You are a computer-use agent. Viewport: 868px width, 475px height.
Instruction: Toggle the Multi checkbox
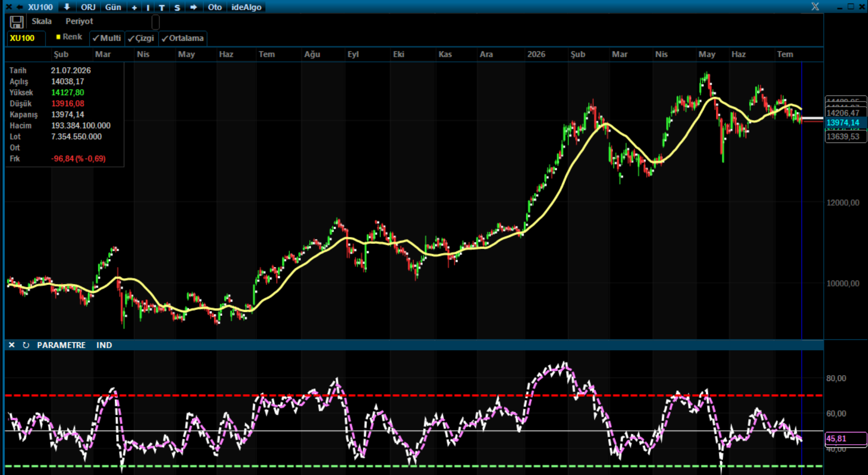coord(107,38)
